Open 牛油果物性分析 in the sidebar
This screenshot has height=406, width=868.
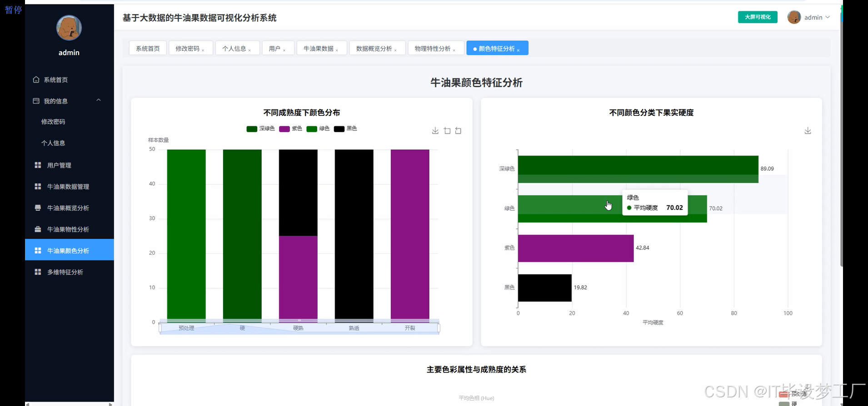69,229
